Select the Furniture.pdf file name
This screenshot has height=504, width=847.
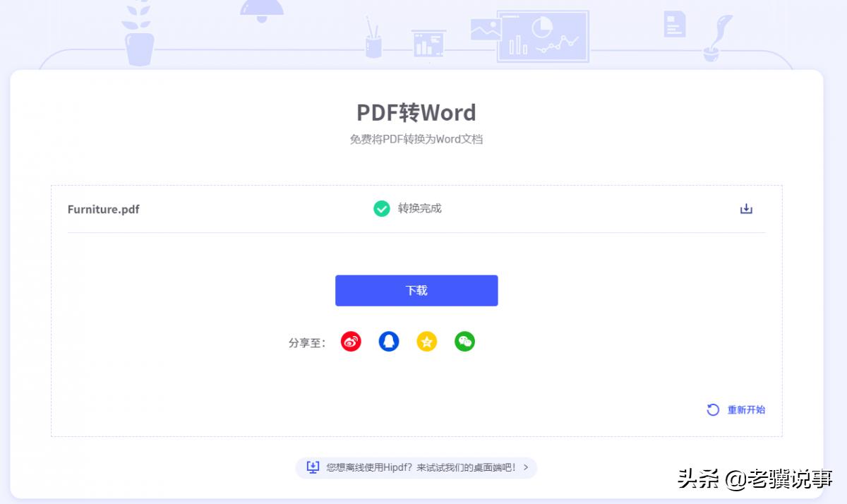(103, 209)
